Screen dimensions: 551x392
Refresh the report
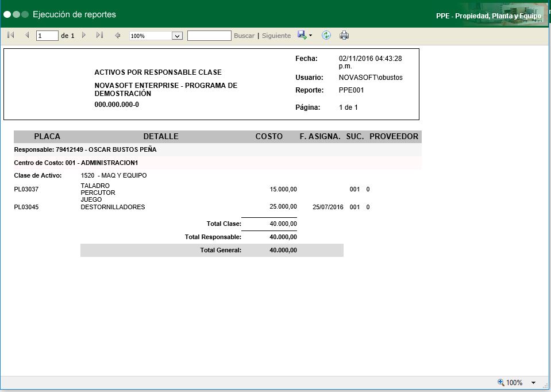pyautogui.click(x=326, y=35)
